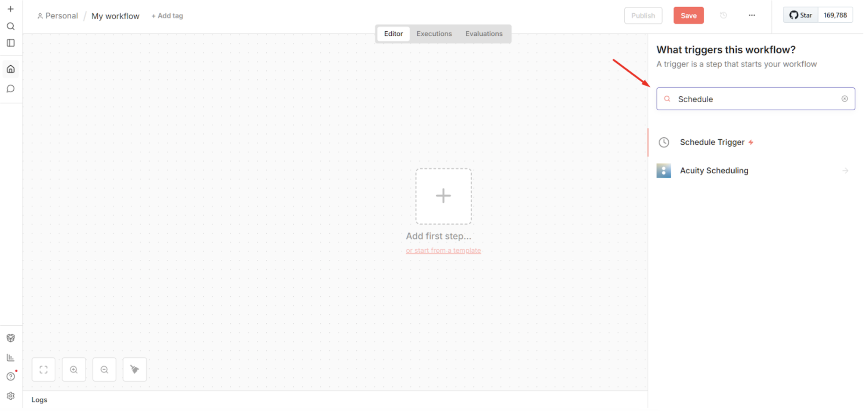Click the search magnifier icon in the field
The width and height of the screenshot is (868, 411).
pos(667,99)
